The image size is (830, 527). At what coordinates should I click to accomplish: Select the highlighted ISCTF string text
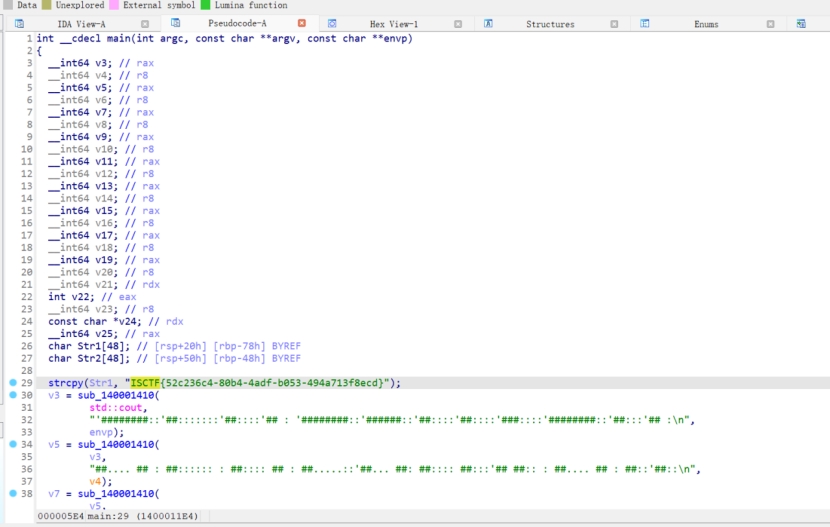145,383
